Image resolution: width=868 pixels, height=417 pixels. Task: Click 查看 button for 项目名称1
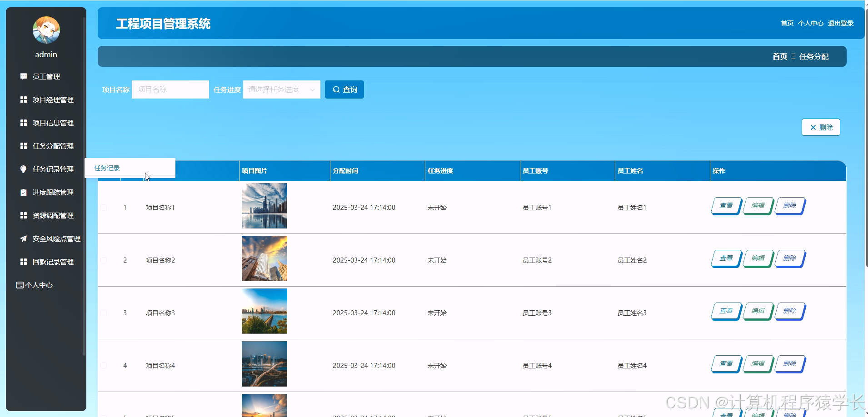pyautogui.click(x=726, y=206)
